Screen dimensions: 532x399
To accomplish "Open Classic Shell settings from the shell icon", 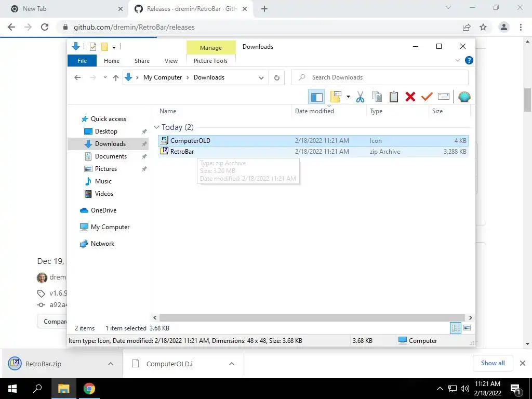I will [464, 97].
